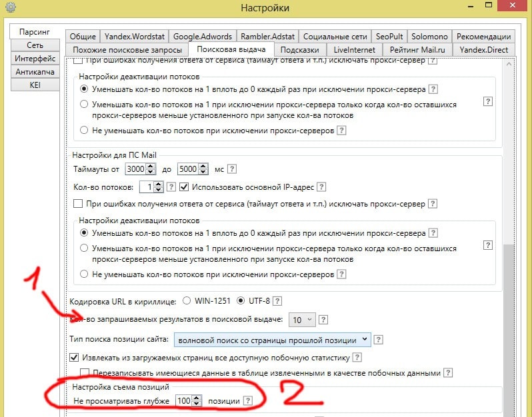The width and height of the screenshot is (532, 417).
Task: Open help for 'Кол-во запрашиваемых результатов' dropdown
Action: [323, 319]
